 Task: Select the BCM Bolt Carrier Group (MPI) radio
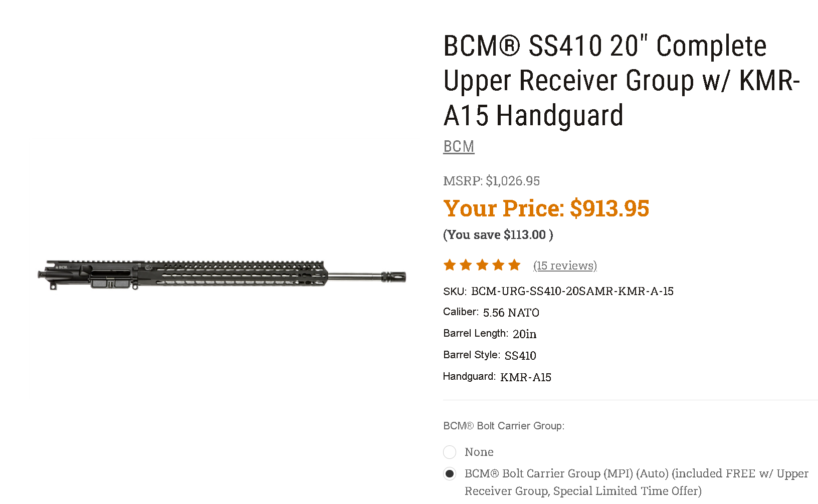450,474
